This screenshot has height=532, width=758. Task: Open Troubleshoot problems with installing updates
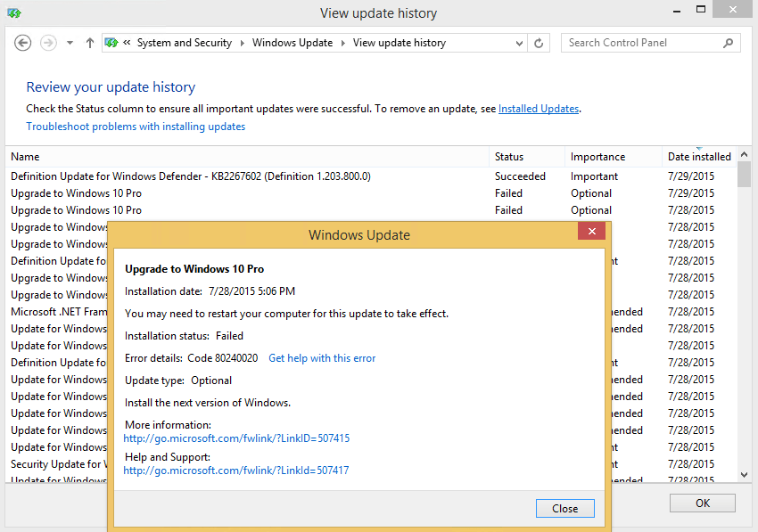tap(136, 127)
